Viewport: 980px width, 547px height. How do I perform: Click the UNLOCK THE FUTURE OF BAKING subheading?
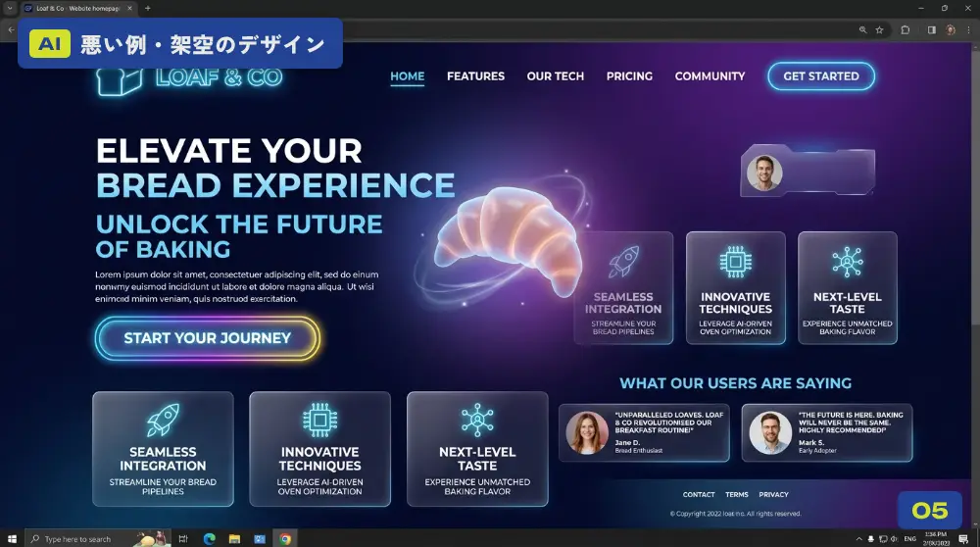(x=239, y=237)
